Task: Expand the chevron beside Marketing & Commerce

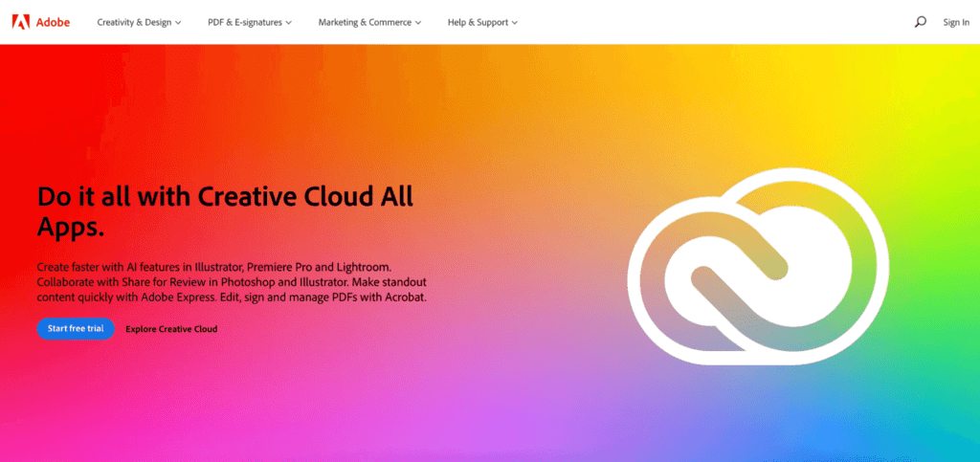Action: (x=418, y=23)
